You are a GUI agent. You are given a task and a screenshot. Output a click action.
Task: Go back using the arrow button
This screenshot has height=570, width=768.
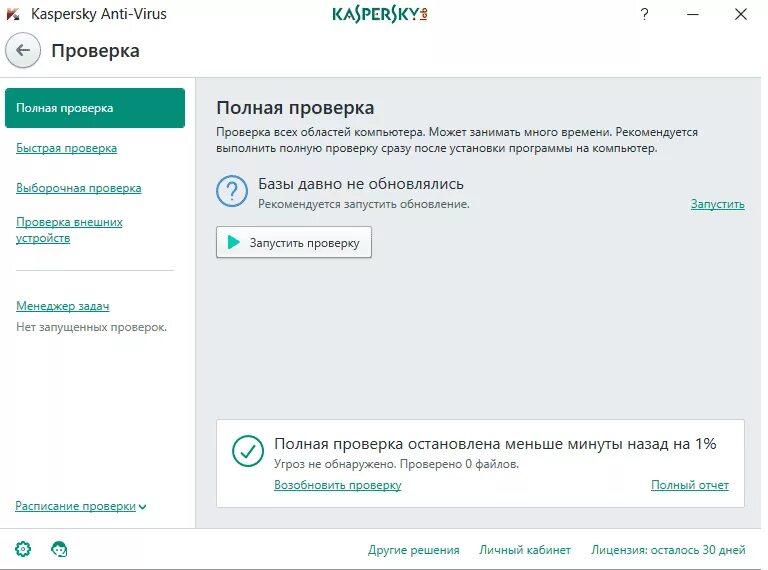click(23, 50)
